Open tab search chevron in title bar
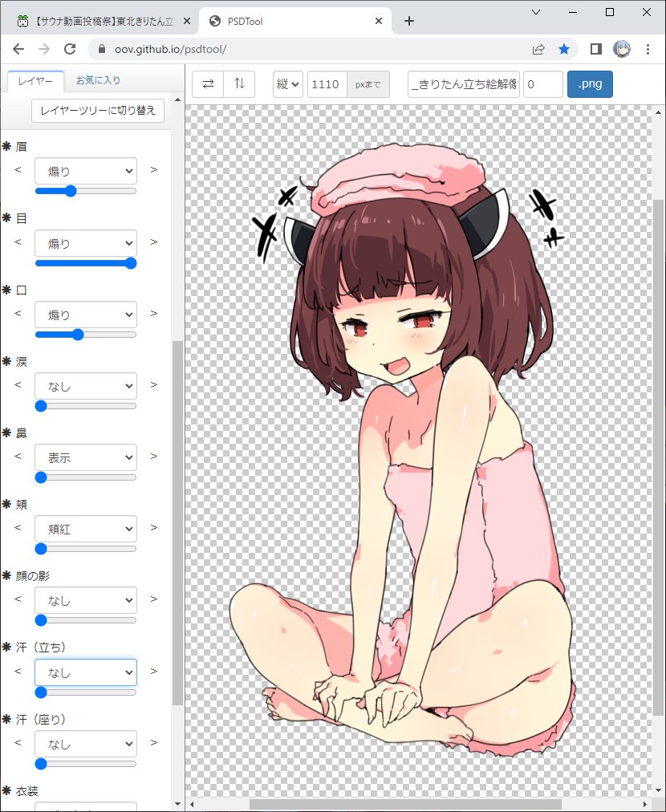 (536, 12)
